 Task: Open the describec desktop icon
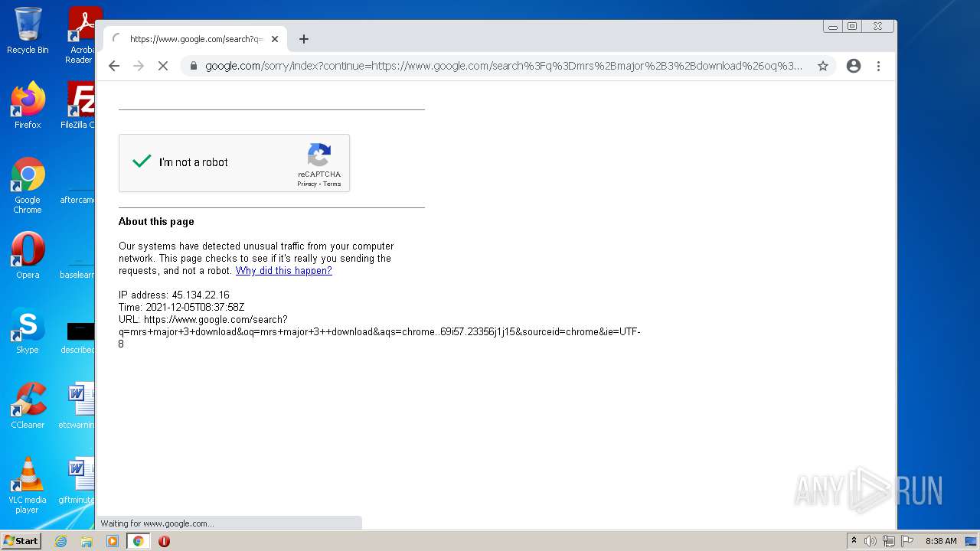point(78,337)
